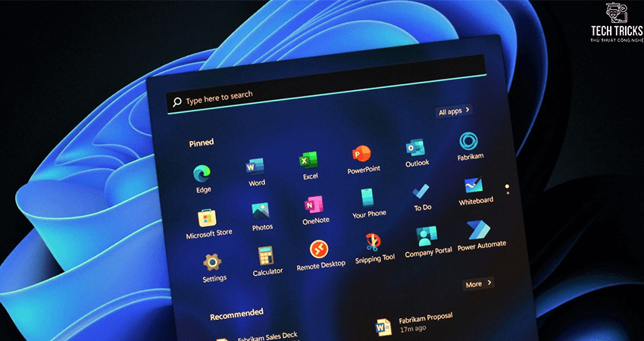Open the Fabrikam Proposal Word document icon
644x341 pixels.
tap(384, 327)
